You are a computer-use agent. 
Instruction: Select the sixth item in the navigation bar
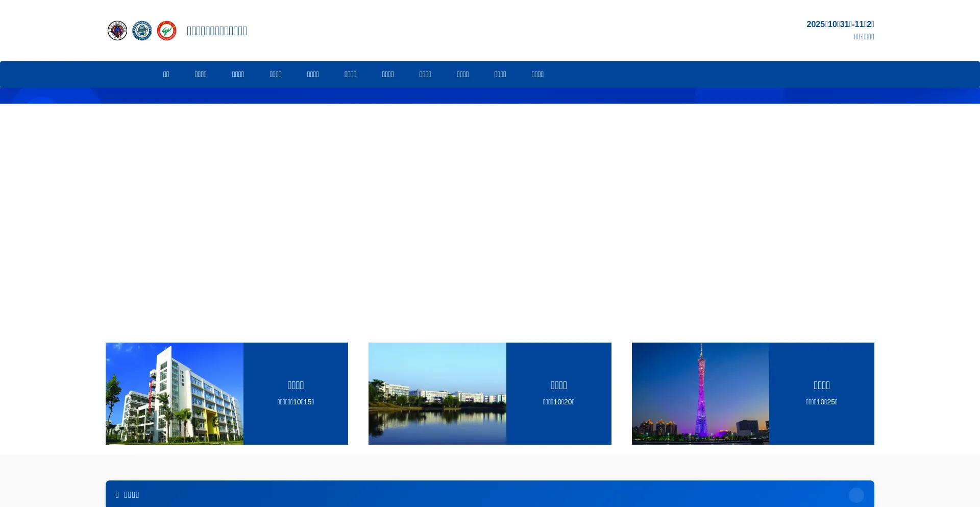point(350,75)
